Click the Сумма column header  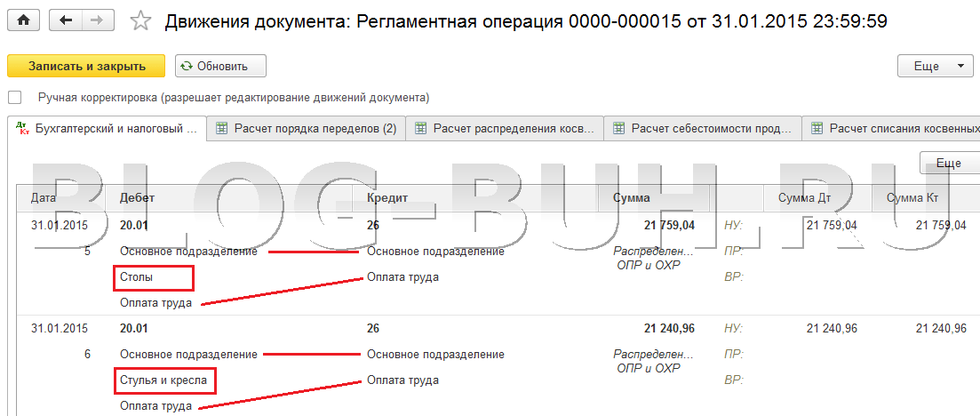click(632, 198)
